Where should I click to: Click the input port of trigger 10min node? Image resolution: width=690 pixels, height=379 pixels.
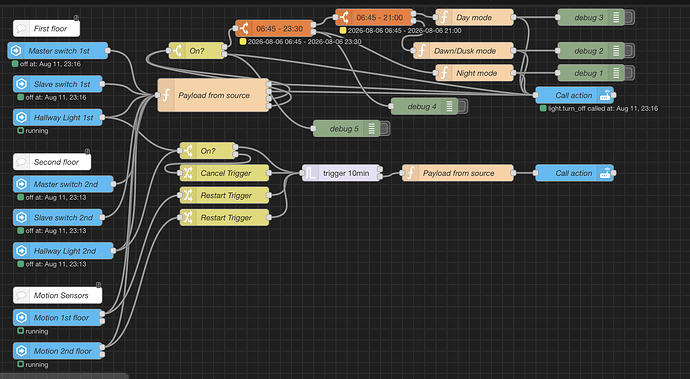tap(302, 173)
